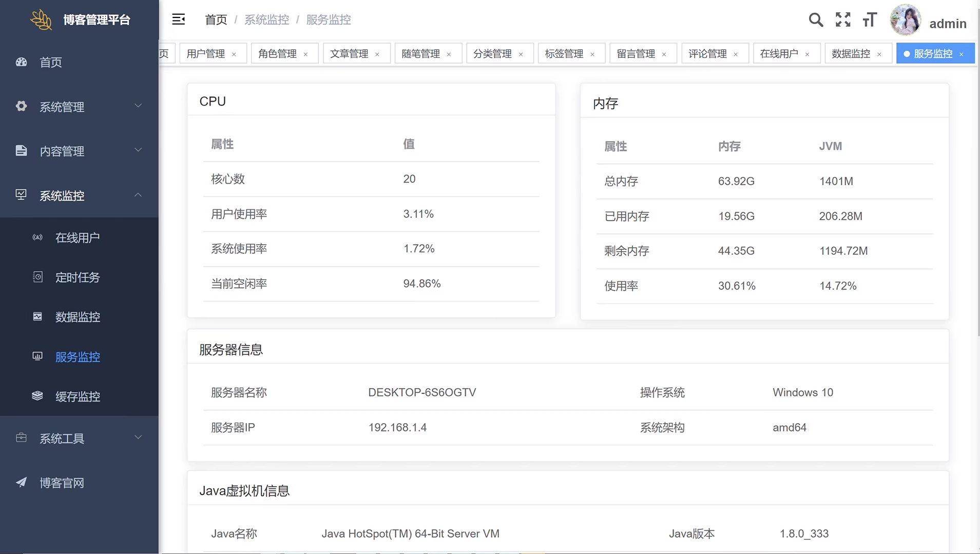Collapse the 系统监控 menu chevron

point(138,194)
